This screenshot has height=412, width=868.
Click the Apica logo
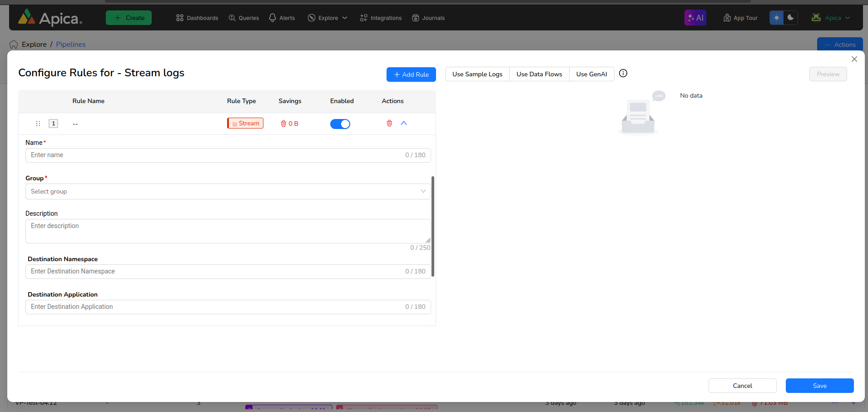click(50, 18)
